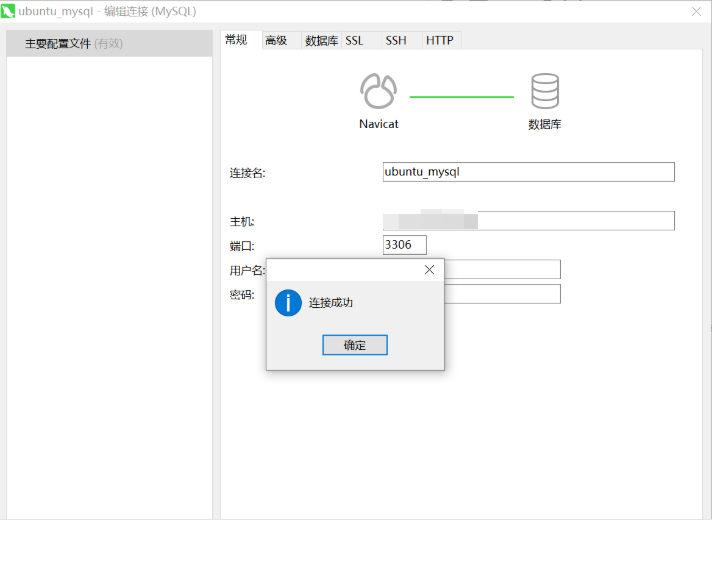Click the 连接名 field containing ubuntu_mysql
The image size is (712, 575).
click(528, 172)
